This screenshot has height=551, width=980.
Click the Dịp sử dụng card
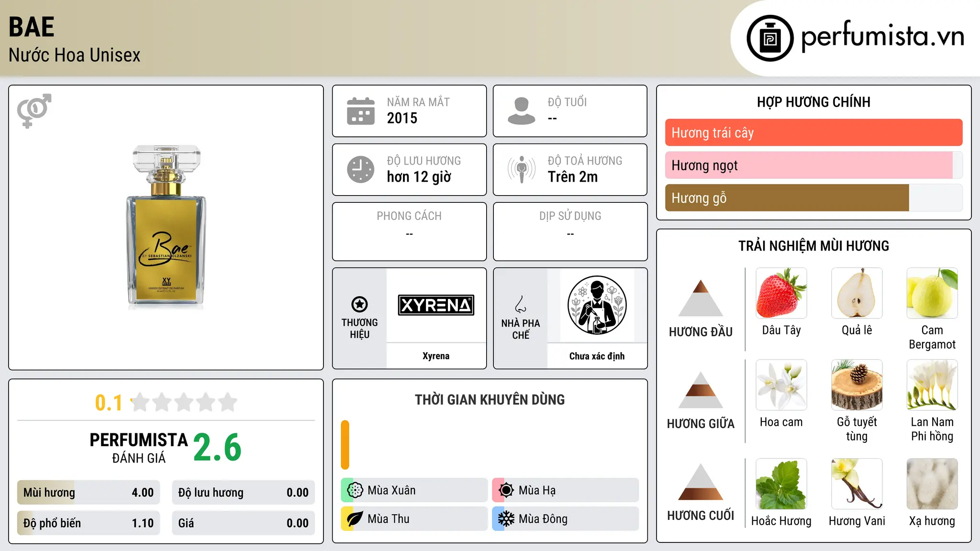570,231
